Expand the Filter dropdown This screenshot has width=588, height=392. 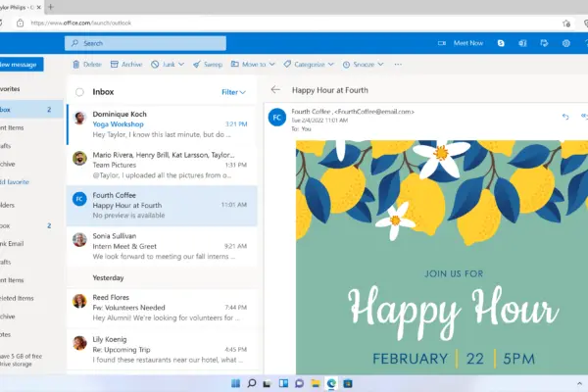point(233,92)
